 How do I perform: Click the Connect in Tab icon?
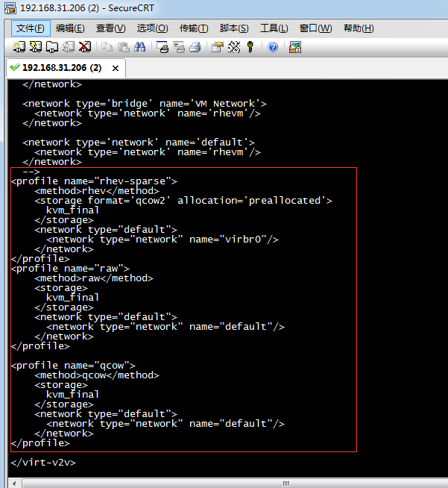(x=52, y=47)
